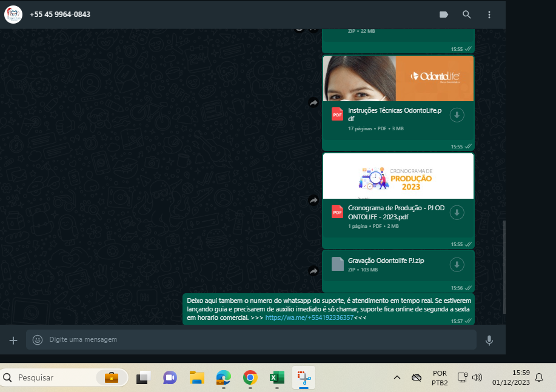Open the wa.me support WhatsApp link
The height and width of the screenshot is (392, 556).
(x=309, y=317)
